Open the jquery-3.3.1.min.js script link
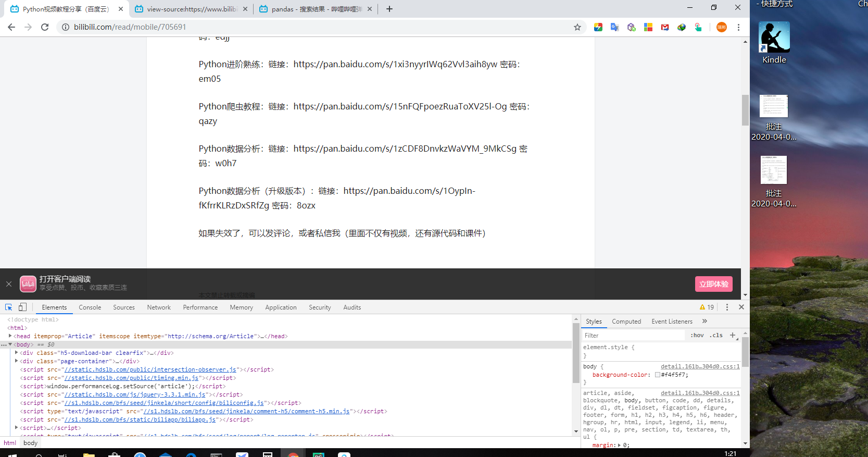This screenshot has width=868, height=457. click(x=135, y=394)
